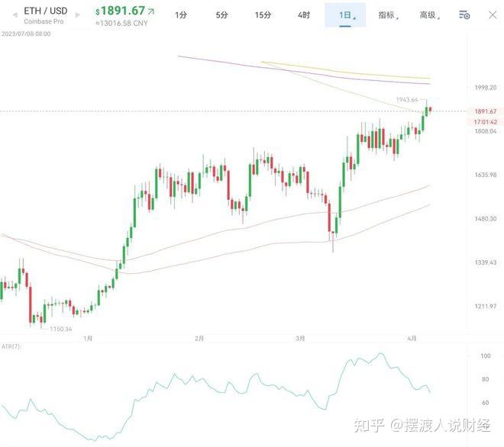Expand the 1日 timeframe dropdown
Screen dimensions: 504x447
pyautogui.click(x=345, y=14)
